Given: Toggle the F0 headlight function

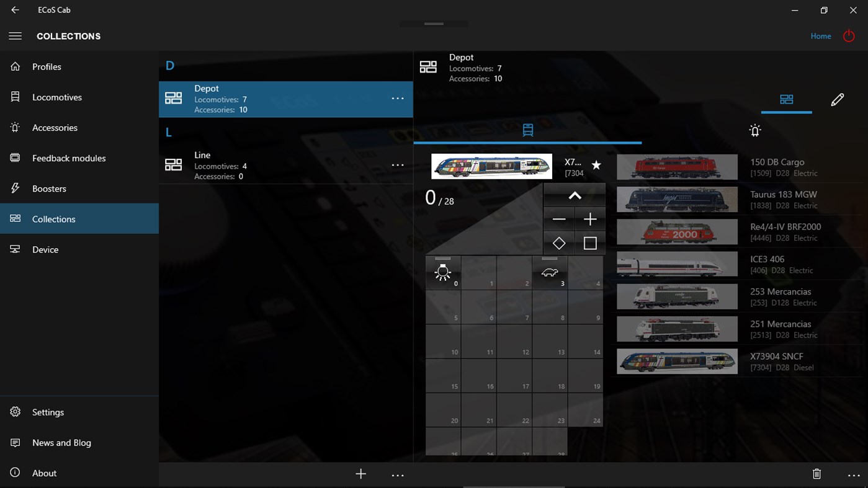Looking at the screenshot, I should (x=443, y=271).
